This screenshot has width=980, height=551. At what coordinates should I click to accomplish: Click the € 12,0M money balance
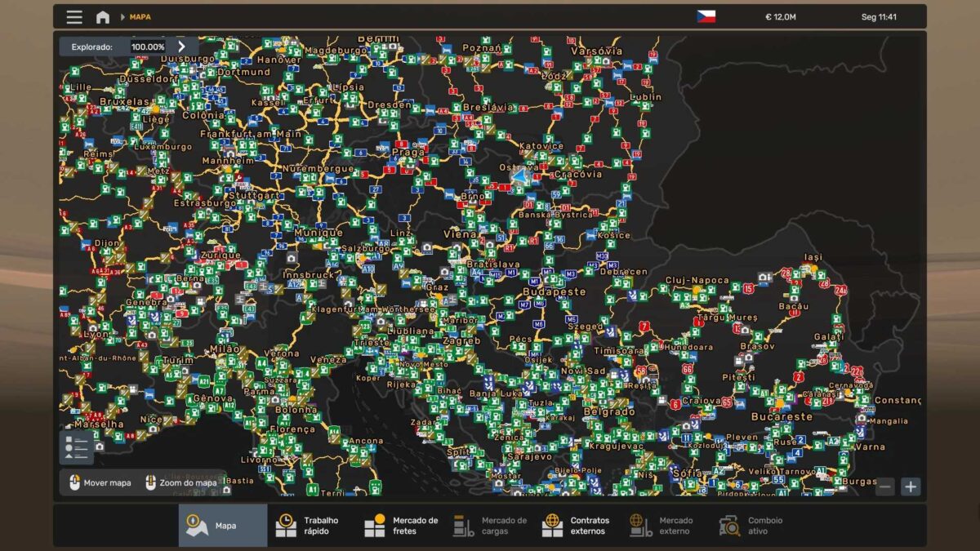pos(779,17)
